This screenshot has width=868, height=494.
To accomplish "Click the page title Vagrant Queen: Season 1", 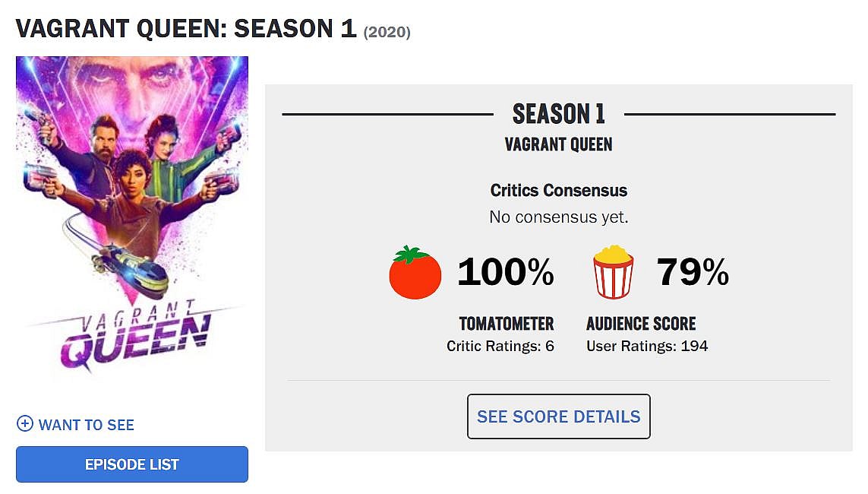I will pos(186,29).
